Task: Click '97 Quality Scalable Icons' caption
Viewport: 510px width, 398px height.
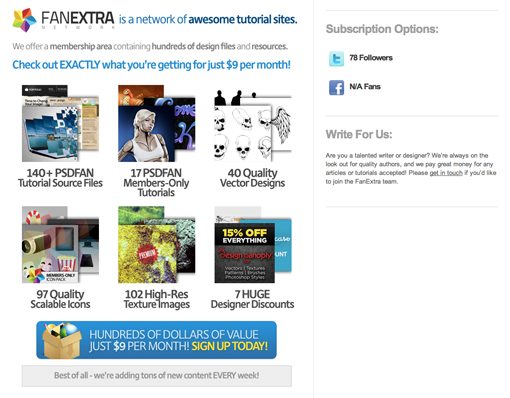Action: coord(60,299)
